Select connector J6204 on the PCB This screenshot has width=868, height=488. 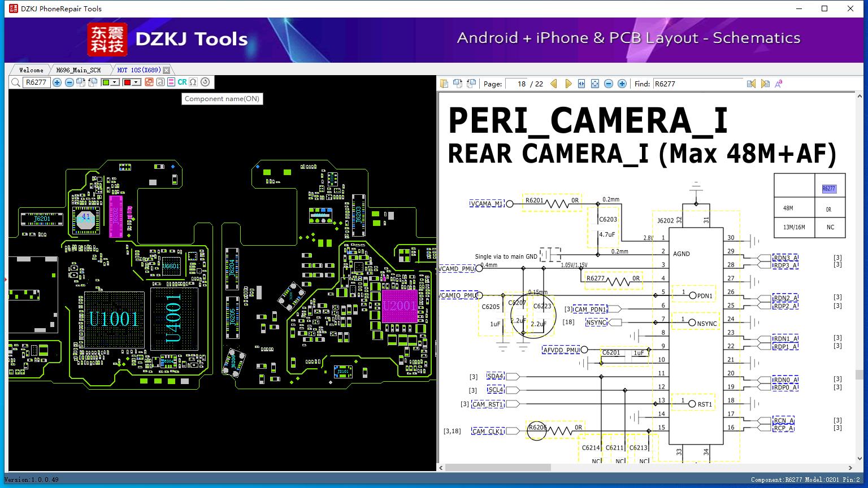232,268
